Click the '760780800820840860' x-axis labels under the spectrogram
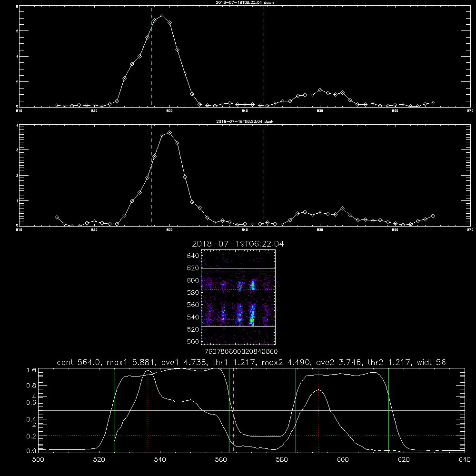The image size is (476, 476). pyautogui.click(x=241, y=351)
